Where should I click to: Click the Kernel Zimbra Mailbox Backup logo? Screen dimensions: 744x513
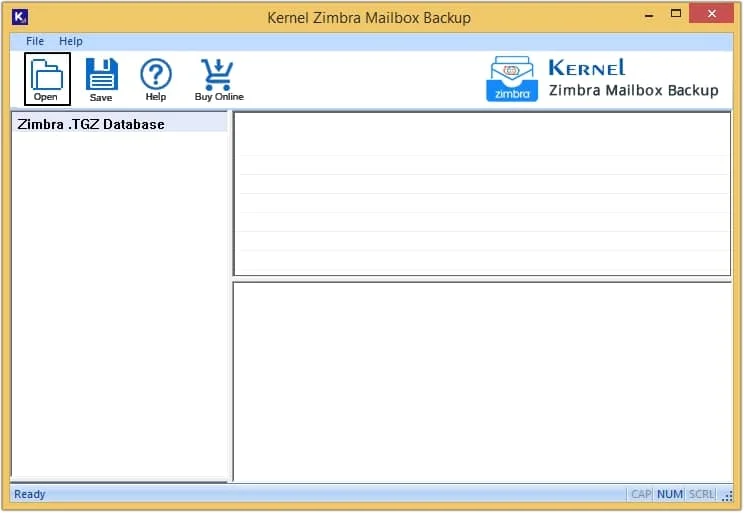pyautogui.click(x=602, y=79)
